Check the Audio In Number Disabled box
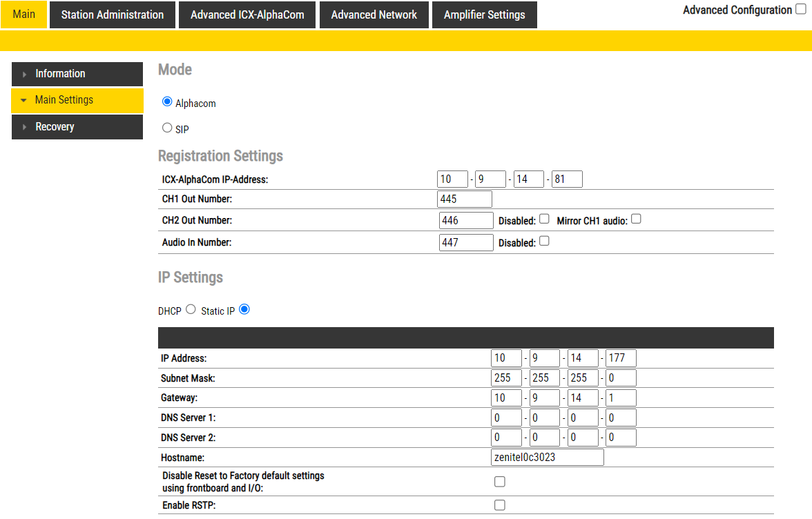The height and width of the screenshot is (519, 812). coord(544,242)
